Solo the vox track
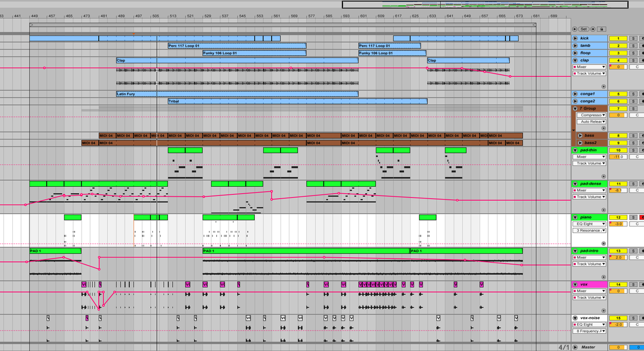Viewport: 644px width, 351px height. 633,284
